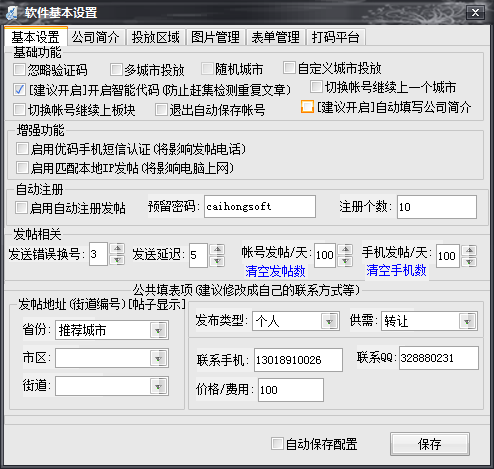Decrease 帐号发帖/天 with down arrow
Screen dimensions: 494x469
[x=345, y=261]
